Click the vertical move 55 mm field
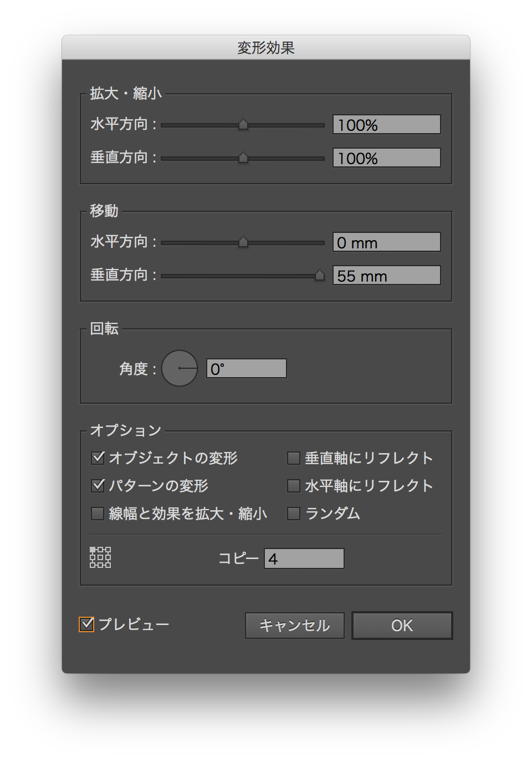Image resolution: width=532 pixels, height=762 pixels. [x=386, y=276]
